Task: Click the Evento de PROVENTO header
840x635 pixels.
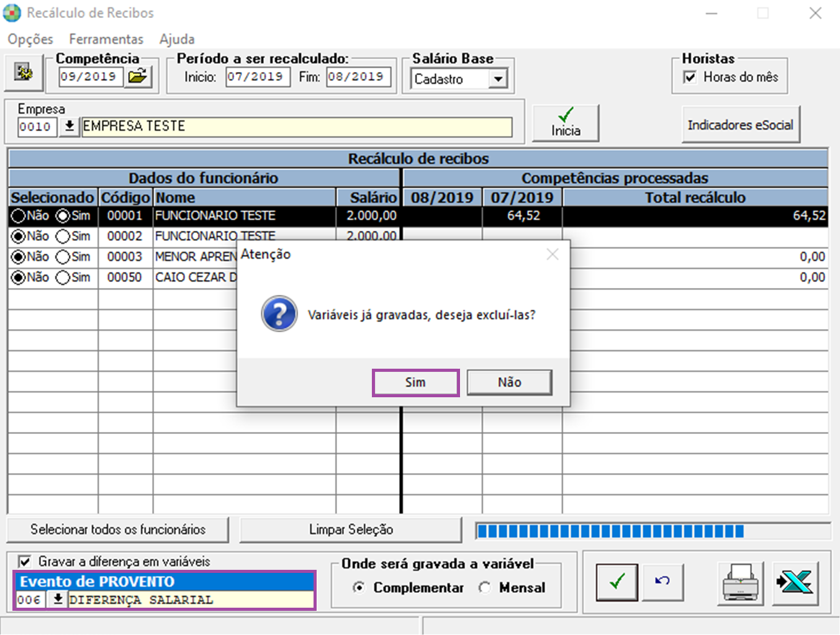Action: [x=165, y=582]
